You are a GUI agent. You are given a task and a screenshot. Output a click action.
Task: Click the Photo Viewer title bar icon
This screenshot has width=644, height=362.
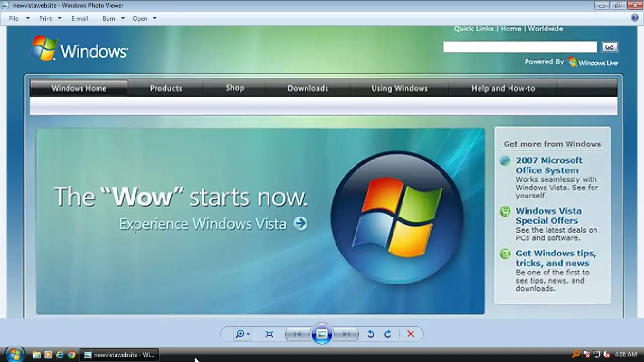click(6, 5)
